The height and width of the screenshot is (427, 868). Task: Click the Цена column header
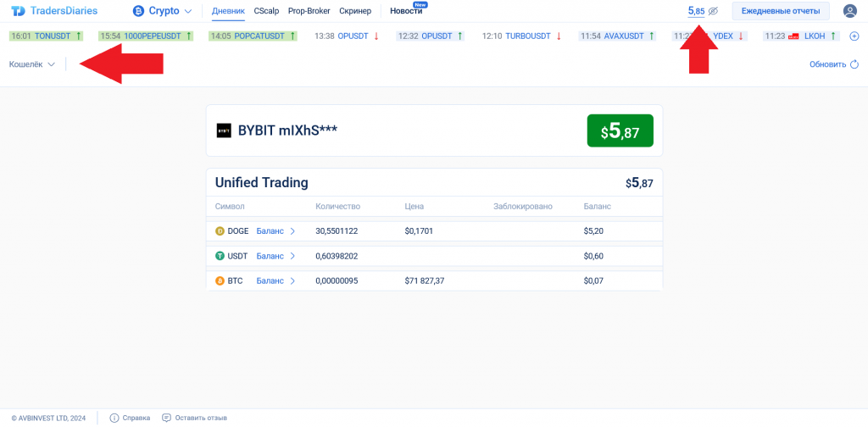tap(414, 207)
